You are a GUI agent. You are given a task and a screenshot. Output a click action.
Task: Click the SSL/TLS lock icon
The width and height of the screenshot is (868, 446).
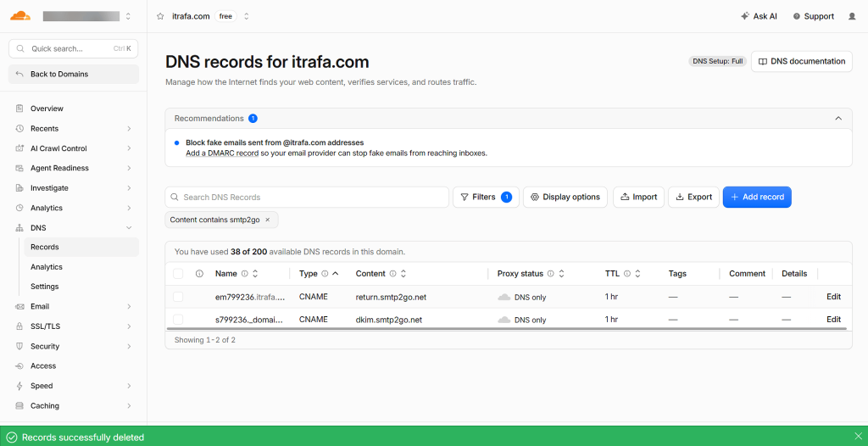[19, 326]
